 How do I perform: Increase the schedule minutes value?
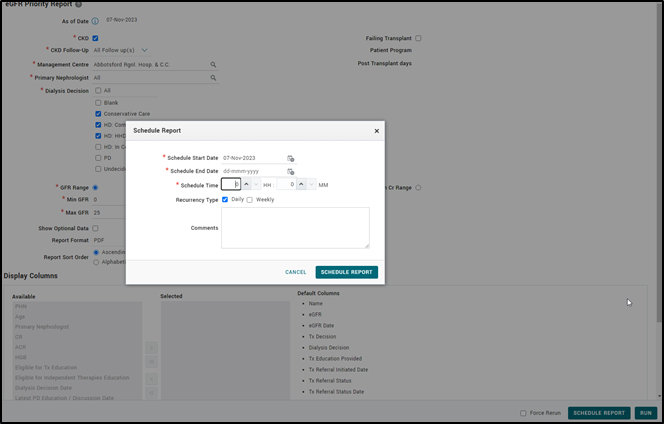[x=301, y=185]
